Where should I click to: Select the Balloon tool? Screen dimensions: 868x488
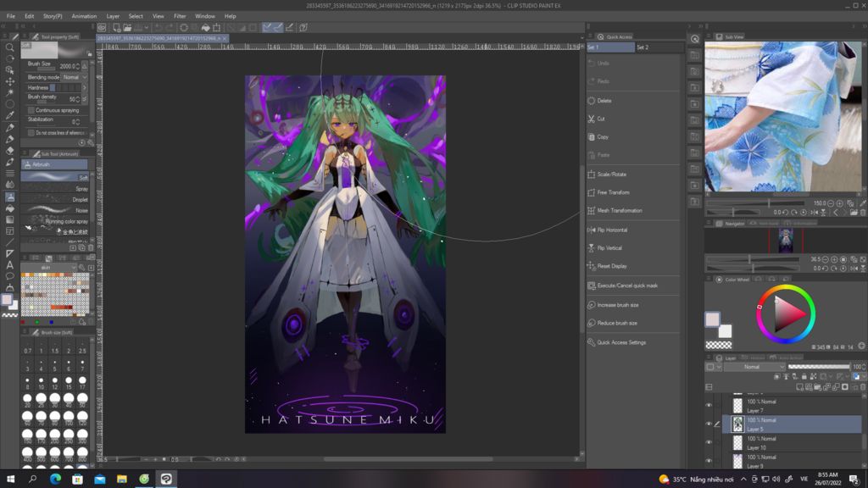click(x=9, y=276)
